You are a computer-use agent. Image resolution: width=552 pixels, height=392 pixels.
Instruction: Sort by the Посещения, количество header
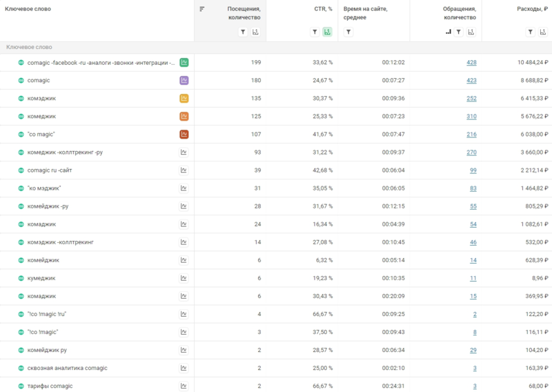point(244,13)
